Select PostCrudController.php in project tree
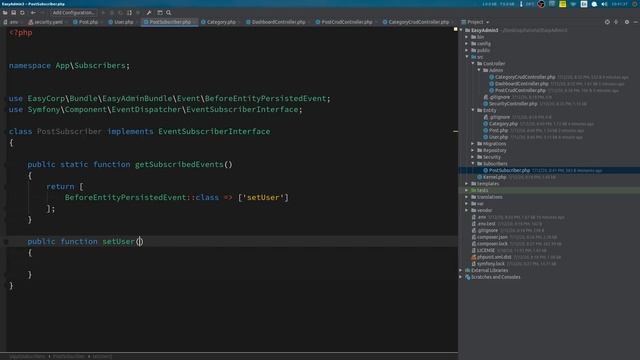This screenshot has width=640, height=360. [x=520, y=90]
